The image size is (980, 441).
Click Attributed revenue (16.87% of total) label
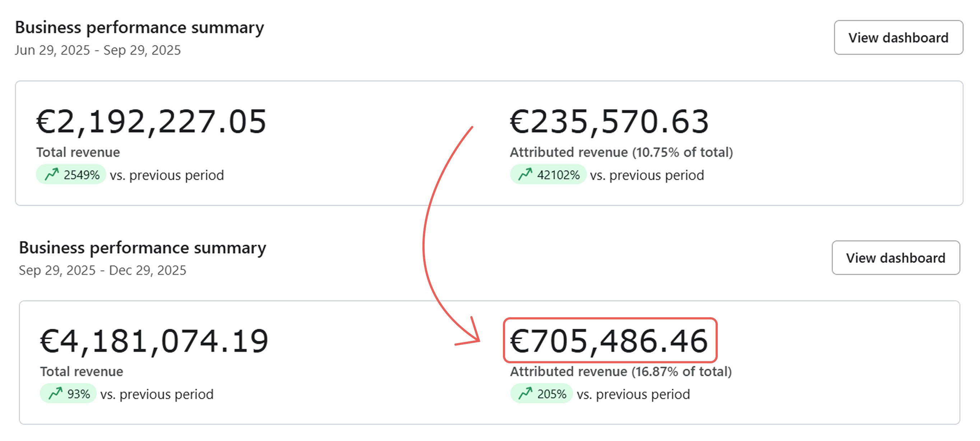(620, 371)
